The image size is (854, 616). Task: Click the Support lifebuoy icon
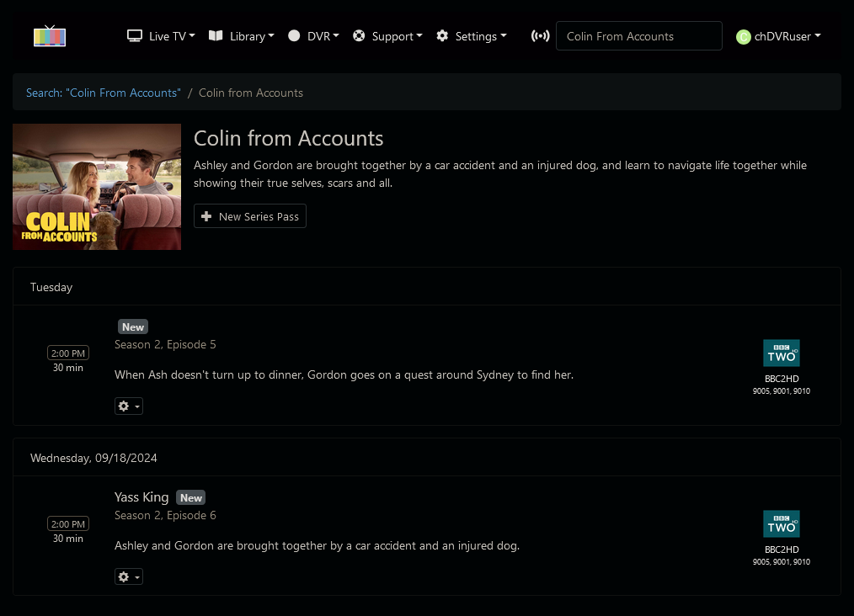click(x=359, y=36)
